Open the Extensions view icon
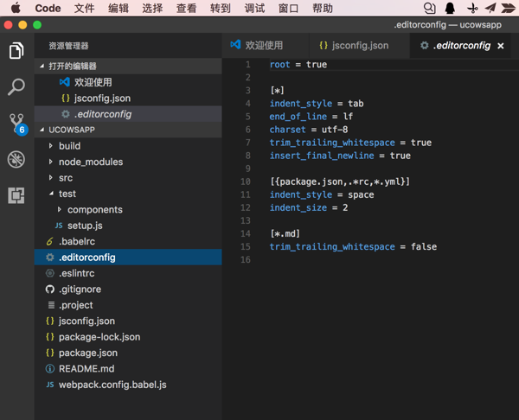This screenshot has width=519, height=420. point(16,195)
